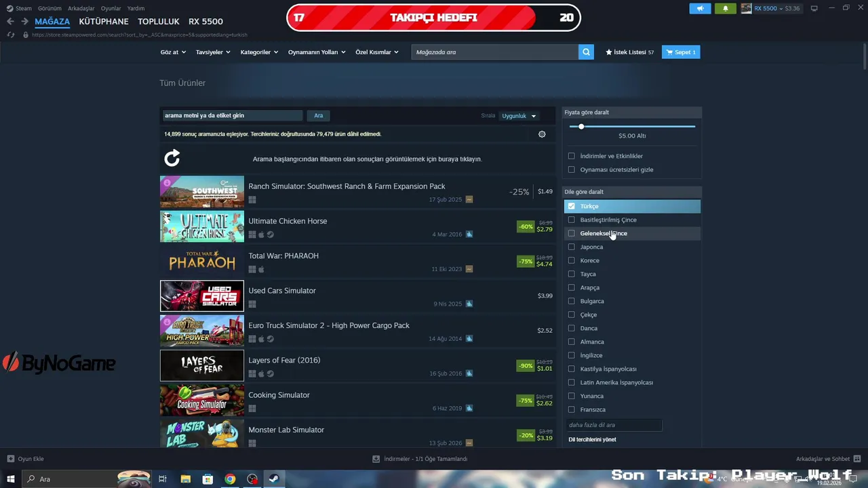This screenshot has height=488, width=868.
Task: Click the price slider track
Action: tap(632, 127)
